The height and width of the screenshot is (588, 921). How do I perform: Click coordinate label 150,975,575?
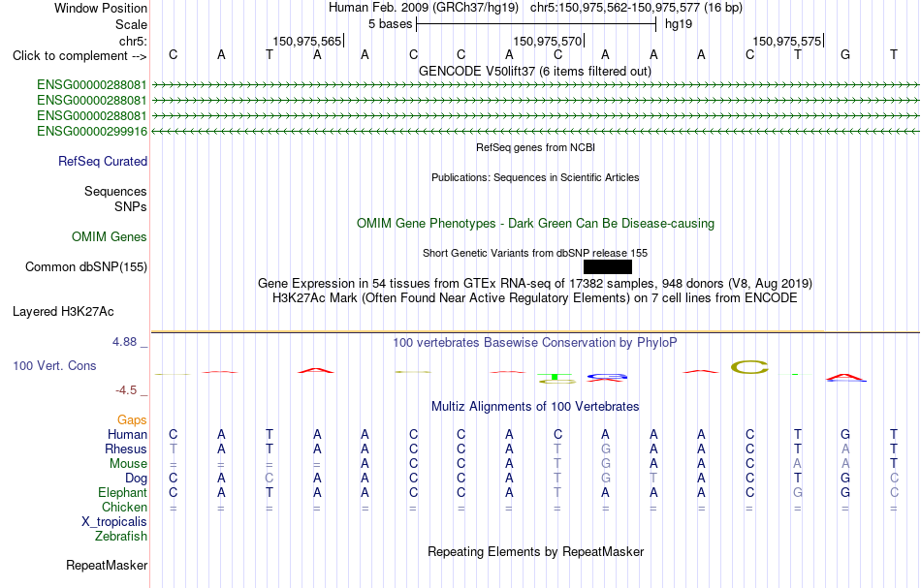786,41
